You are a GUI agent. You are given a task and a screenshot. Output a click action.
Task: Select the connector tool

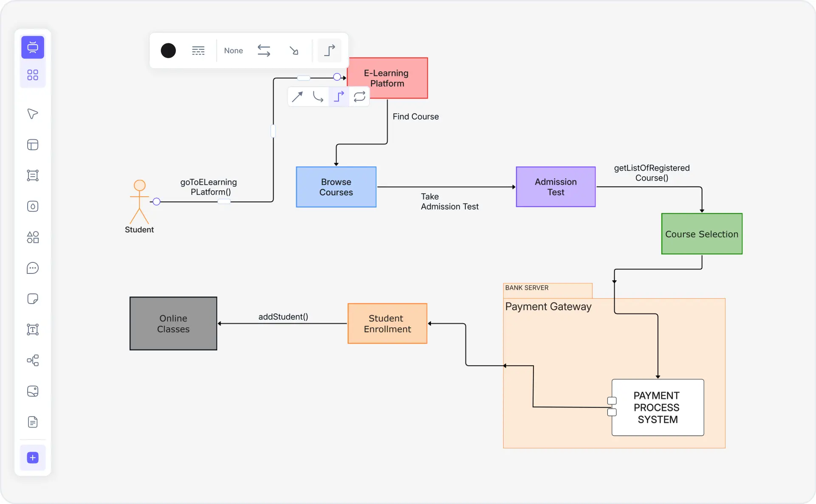pyautogui.click(x=33, y=360)
